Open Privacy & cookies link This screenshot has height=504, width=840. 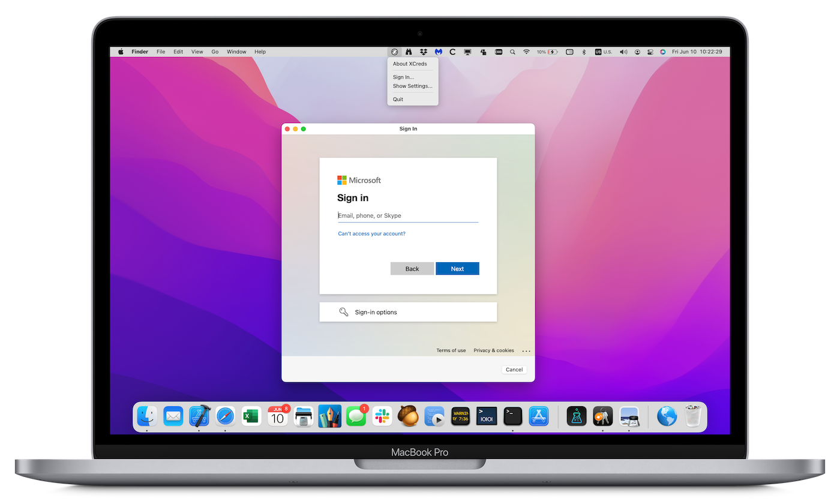tap(494, 350)
